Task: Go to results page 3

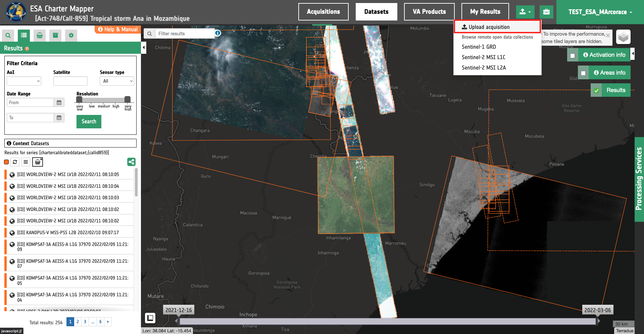Action: [x=85, y=322]
